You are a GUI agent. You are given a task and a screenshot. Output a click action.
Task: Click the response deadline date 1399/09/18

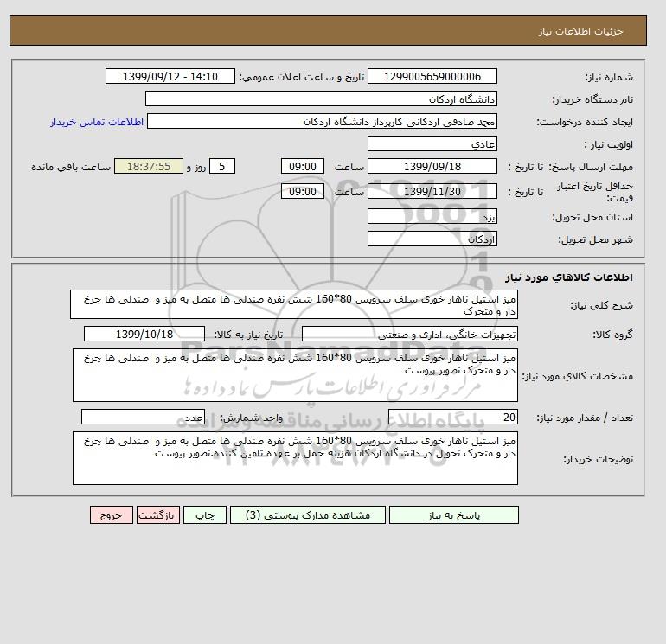click(432, 167)
